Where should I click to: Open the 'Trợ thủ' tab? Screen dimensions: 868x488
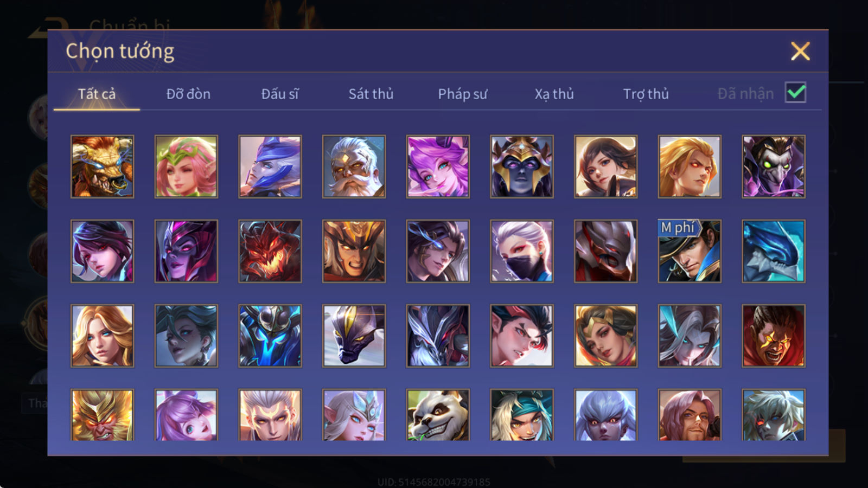[646, 94]
